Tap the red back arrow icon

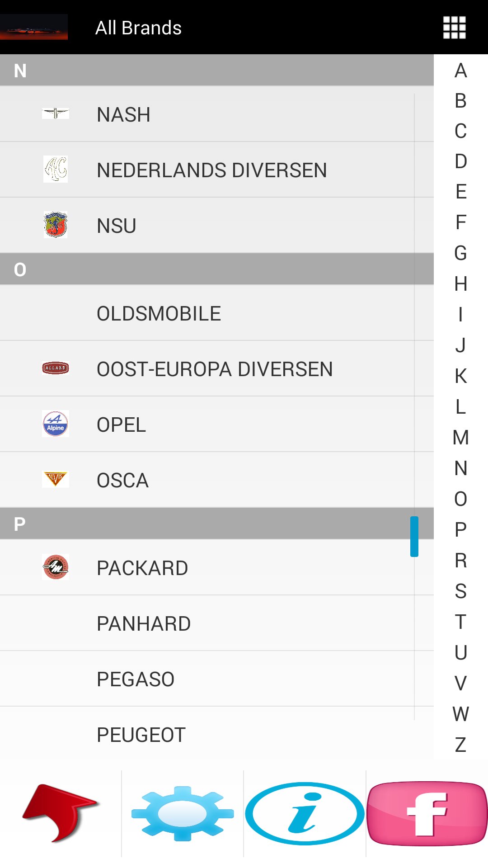60,813
